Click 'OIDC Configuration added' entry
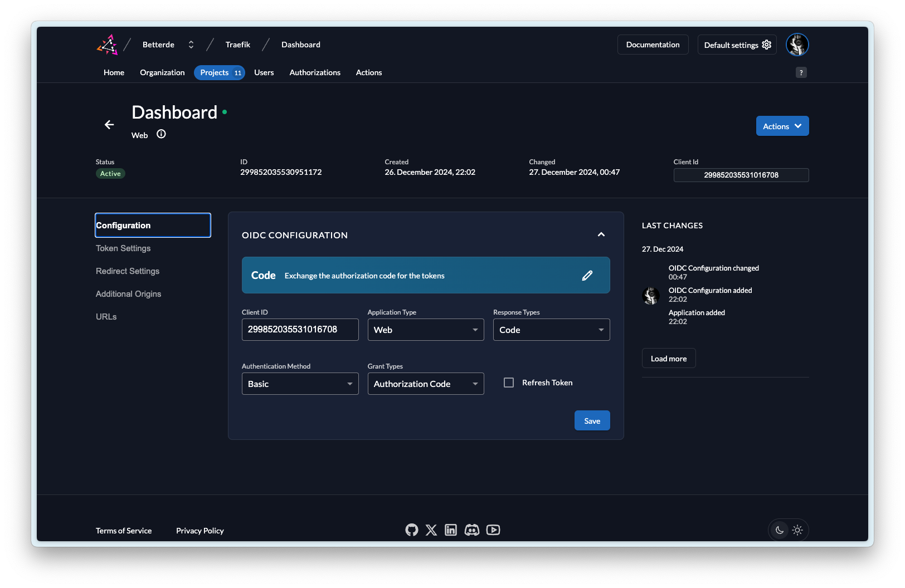Image resolution: width=905 pixels, height=588 pixels. (x=710, y=290)
